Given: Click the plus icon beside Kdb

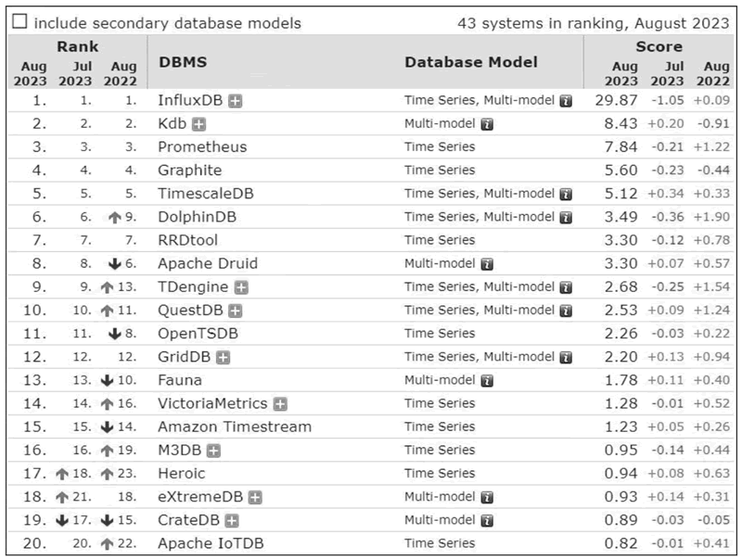Looking at the screenshot, I should pos(198,123).
